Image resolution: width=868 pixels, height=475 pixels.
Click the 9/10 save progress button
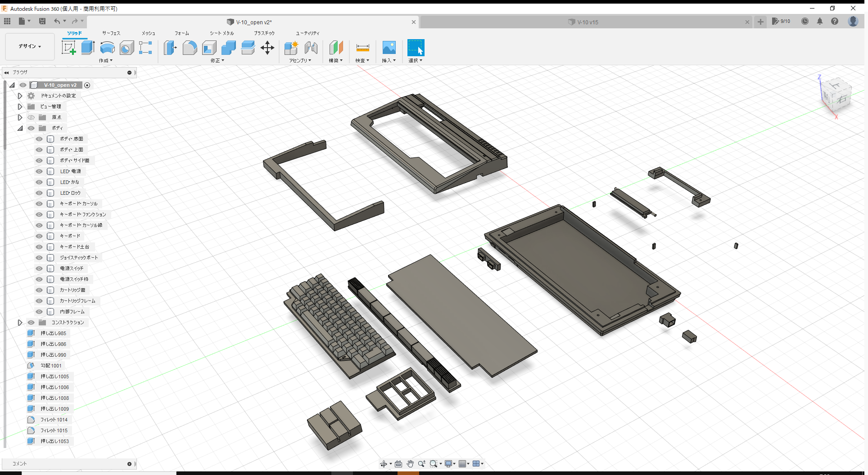click(781, 21)
